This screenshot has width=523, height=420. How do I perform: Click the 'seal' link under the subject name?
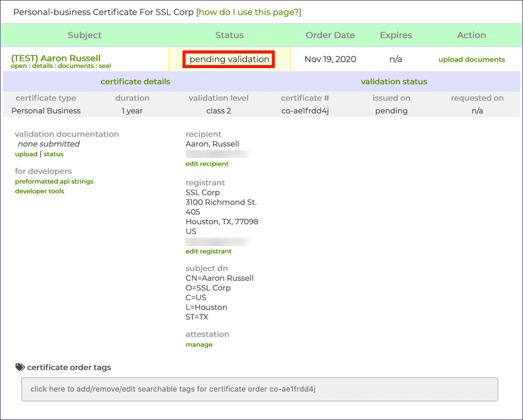104,66
